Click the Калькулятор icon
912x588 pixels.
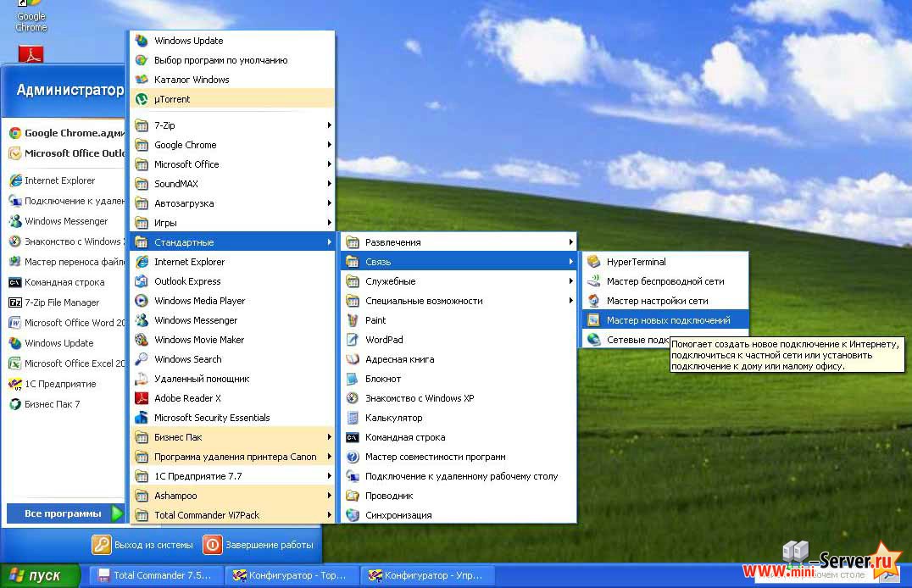353,418
